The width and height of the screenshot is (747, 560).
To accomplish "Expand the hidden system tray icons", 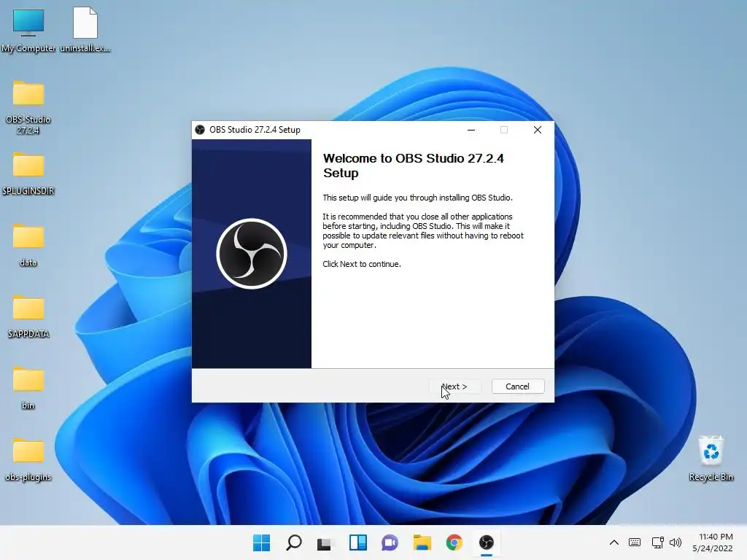I will pyautogui.click(x=614, y=542).
